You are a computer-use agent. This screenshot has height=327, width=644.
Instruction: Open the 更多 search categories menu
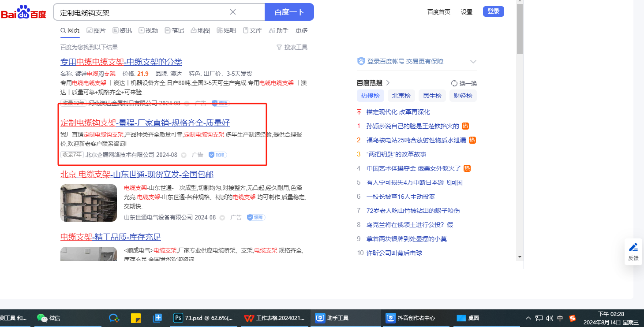[x=302, y=30]
